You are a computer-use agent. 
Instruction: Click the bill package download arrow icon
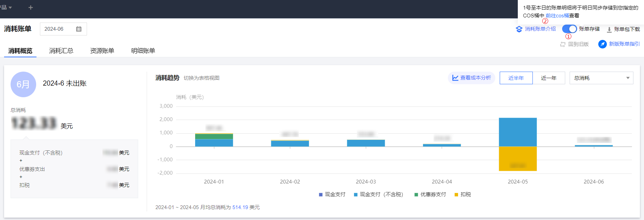[609, 29]
